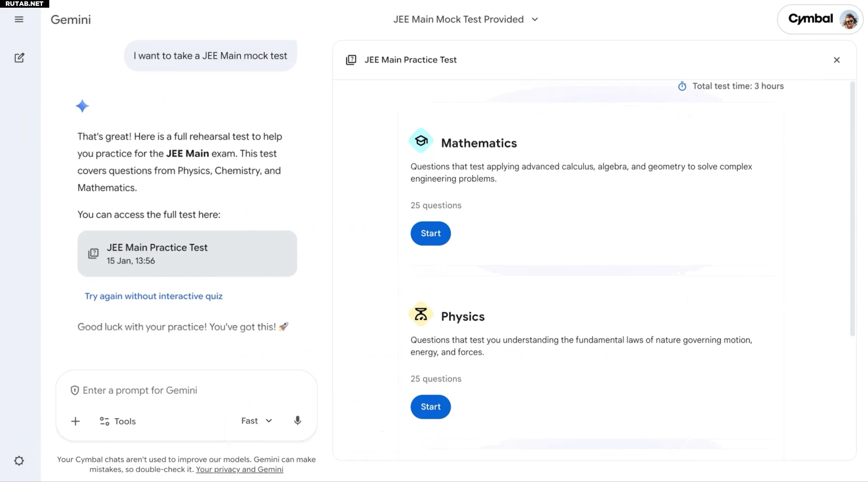Start a new chat with edit icon

coord(19,58)
